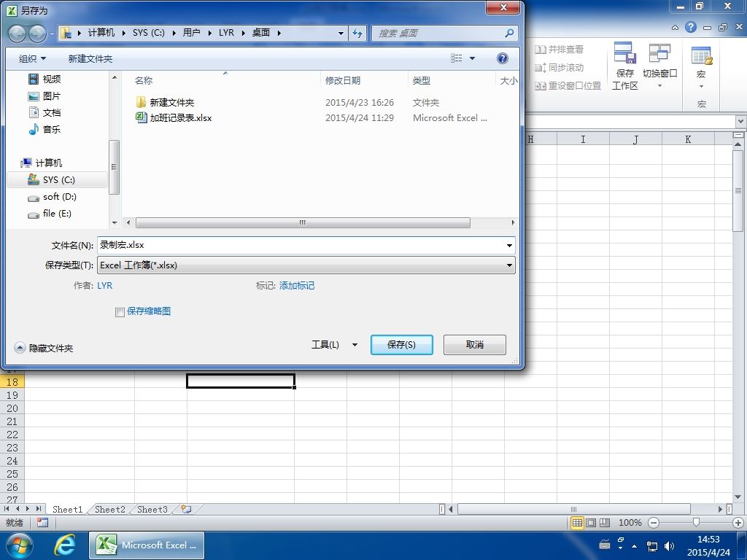
Task: Expand 切换窗口 dropdown arrow
Action: [x=659, y=86]
